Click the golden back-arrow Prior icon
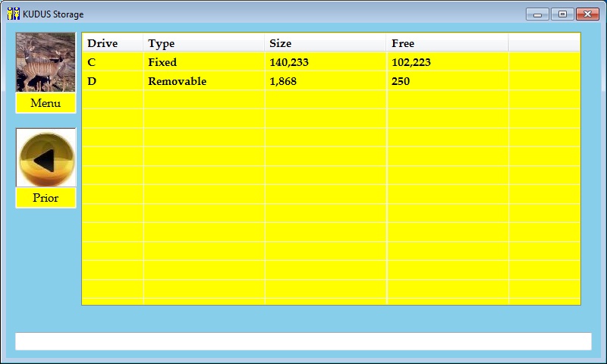The width and height of the screenshot is (607, 364). [46, 158]
